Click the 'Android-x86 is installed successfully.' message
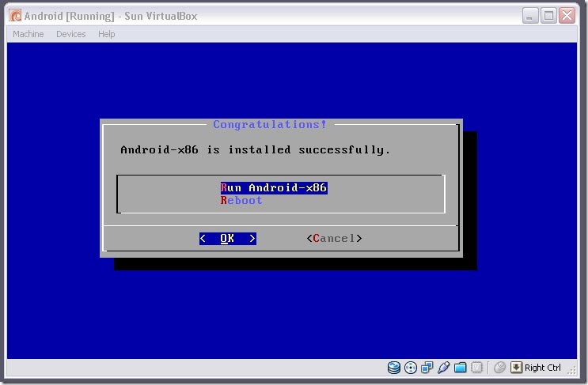The image size is (588, 385). tap(255, 149)
